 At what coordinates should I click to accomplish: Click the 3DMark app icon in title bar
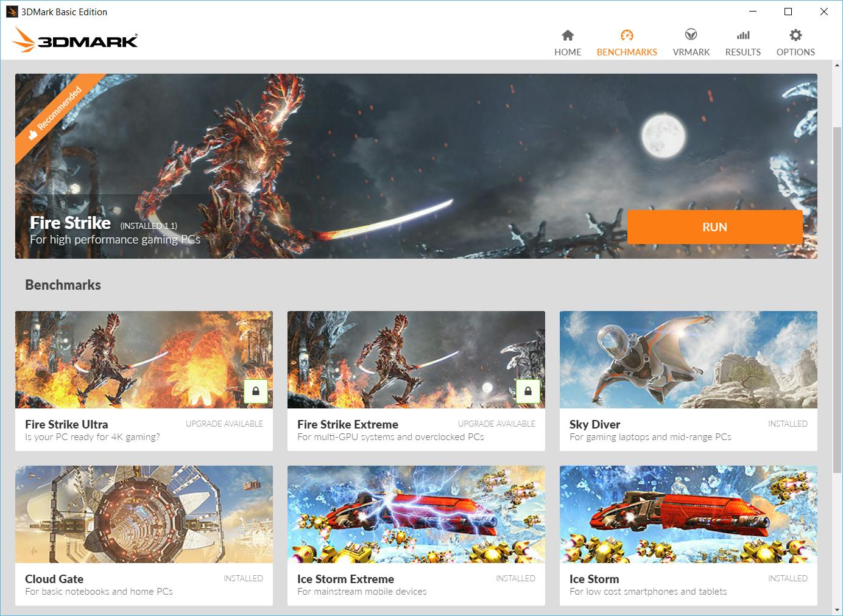pos(12,12)
